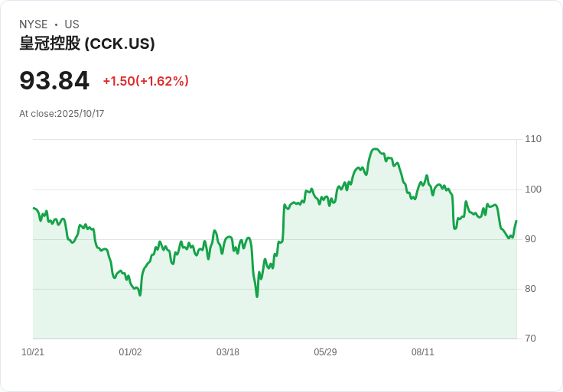Click the 80 y-axis label
The width and height of the screenshot is (563, 392).
(531, 289)
